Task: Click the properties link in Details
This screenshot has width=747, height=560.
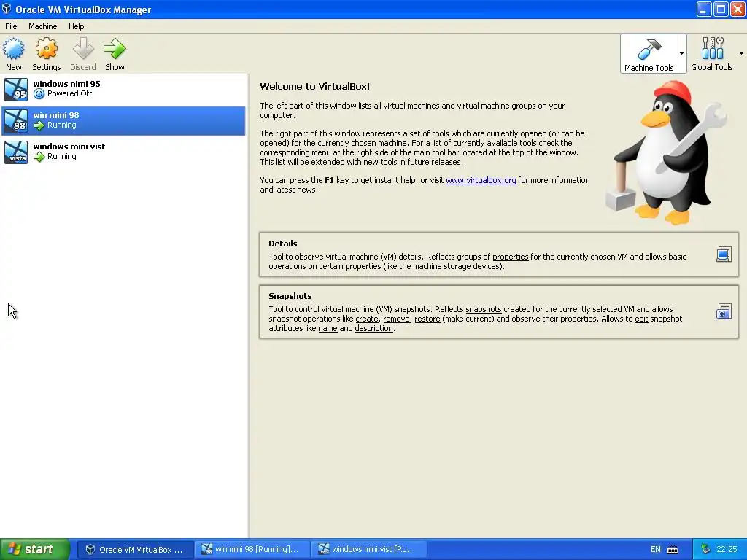Action: click(x=510, y=257)
